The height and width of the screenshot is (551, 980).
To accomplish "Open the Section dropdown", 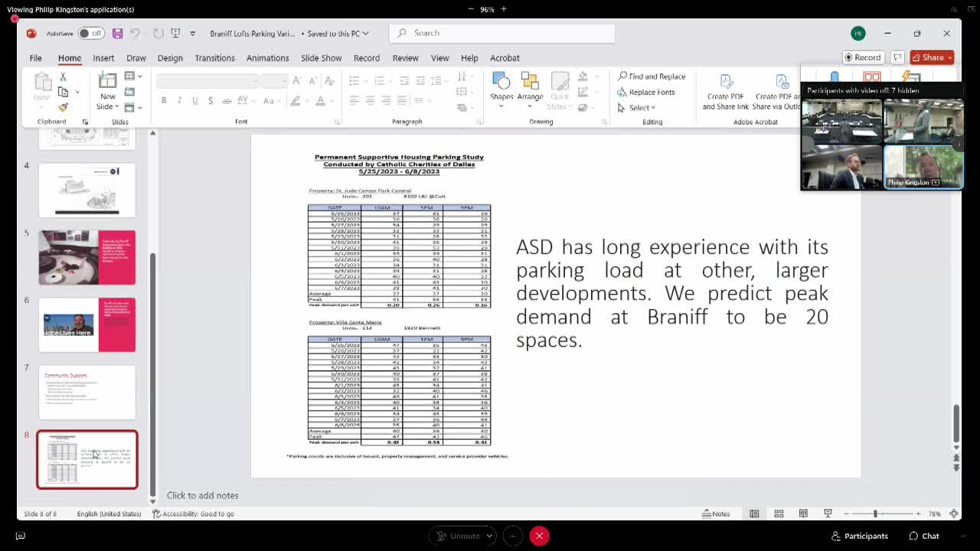I will click(x=133, y=107).
